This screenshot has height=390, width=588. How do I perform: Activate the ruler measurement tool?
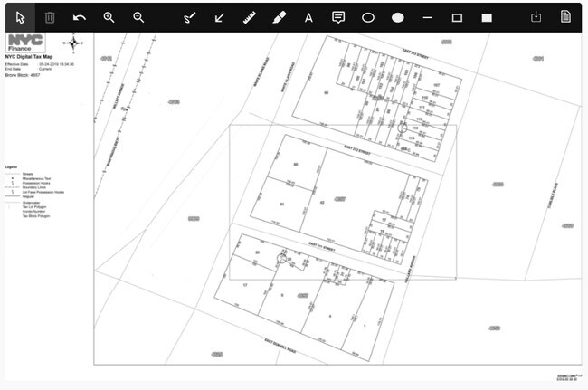250,17
